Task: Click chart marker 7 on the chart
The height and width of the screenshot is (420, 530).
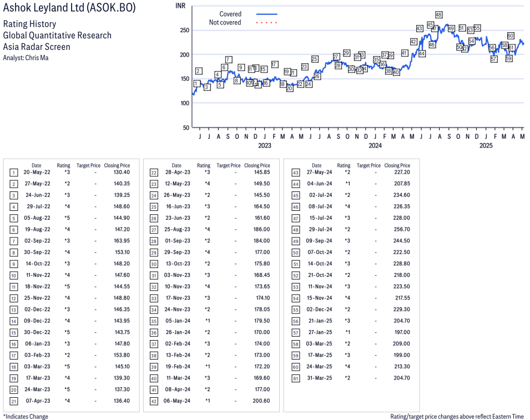Action: click(x=229, y=60)
